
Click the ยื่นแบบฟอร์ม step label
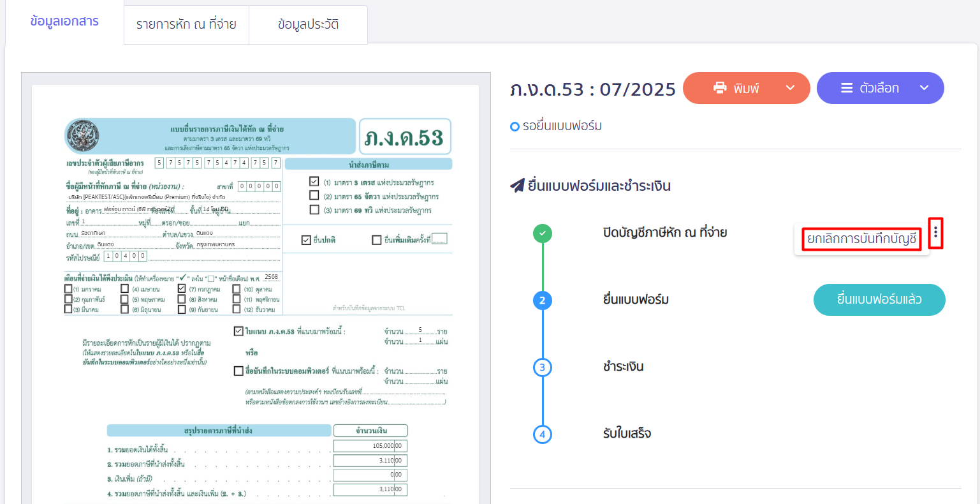click(x=636, y=300)
